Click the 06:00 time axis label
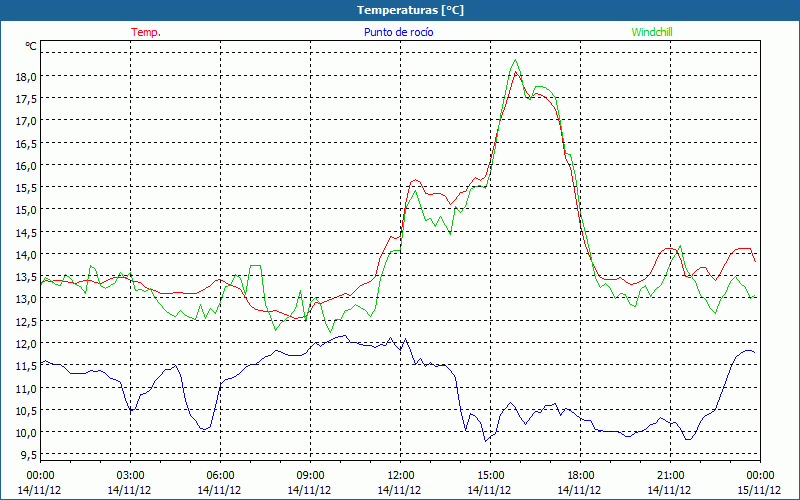 220,476
